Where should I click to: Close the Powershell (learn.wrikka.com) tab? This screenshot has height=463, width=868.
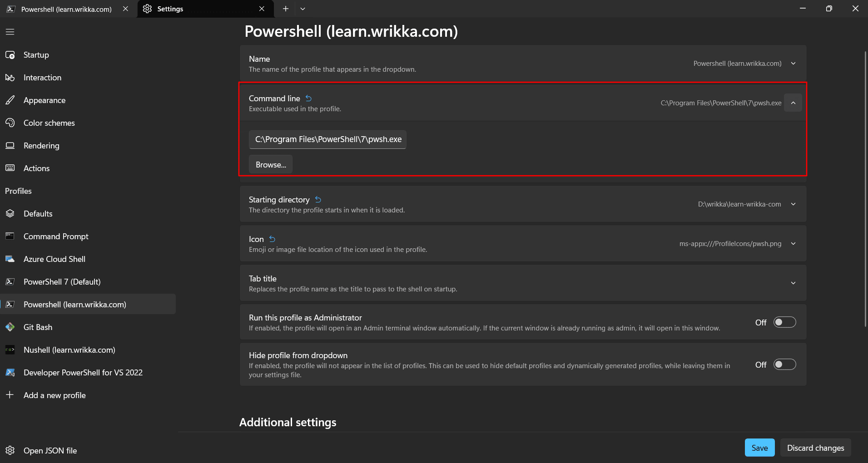[125, 9]
